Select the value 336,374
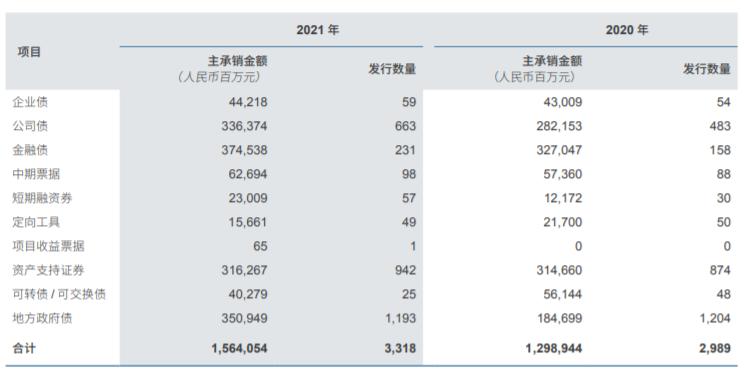This screenshot has width=744, height=369. tap(244, 126)
